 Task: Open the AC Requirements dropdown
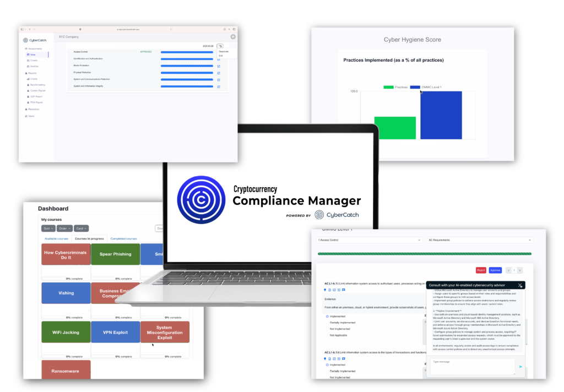(480, 240)
